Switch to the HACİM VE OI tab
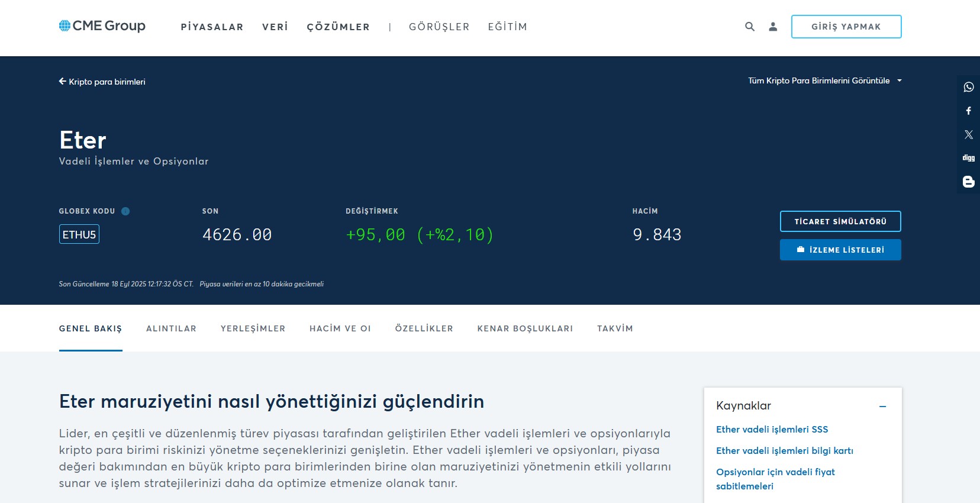The width and height of the screenshot is (980, 503). [340, 328]
